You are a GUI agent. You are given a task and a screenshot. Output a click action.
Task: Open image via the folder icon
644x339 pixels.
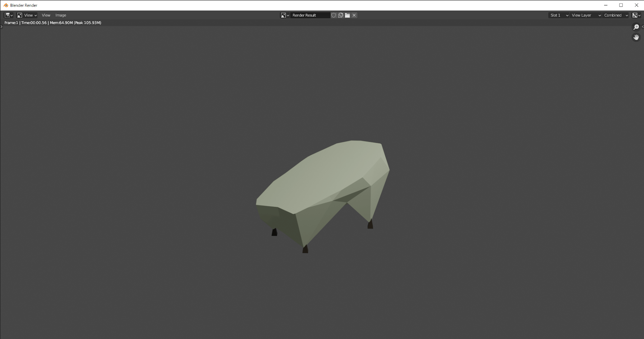click(347, 15)
